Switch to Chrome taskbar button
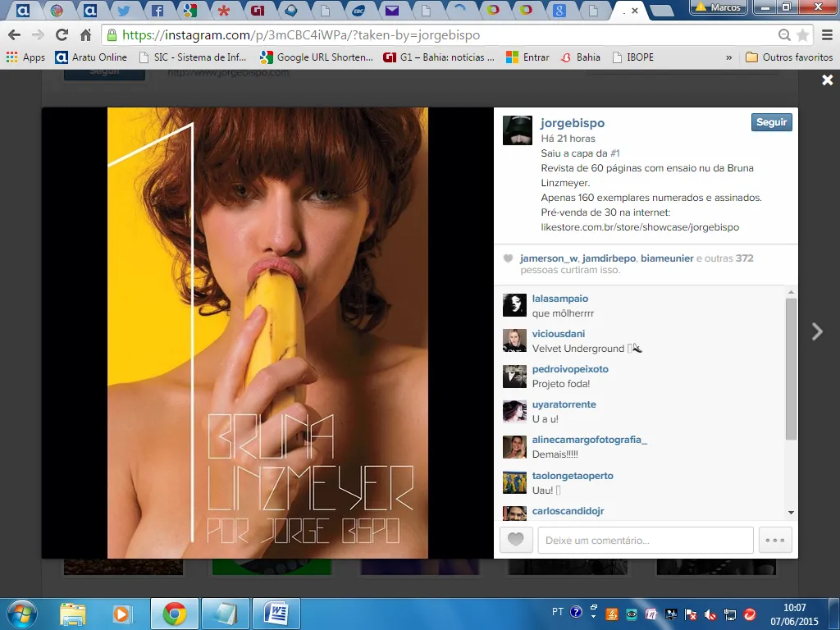The image size is (840, 630). pyautogui.click(x=175, y=614)
